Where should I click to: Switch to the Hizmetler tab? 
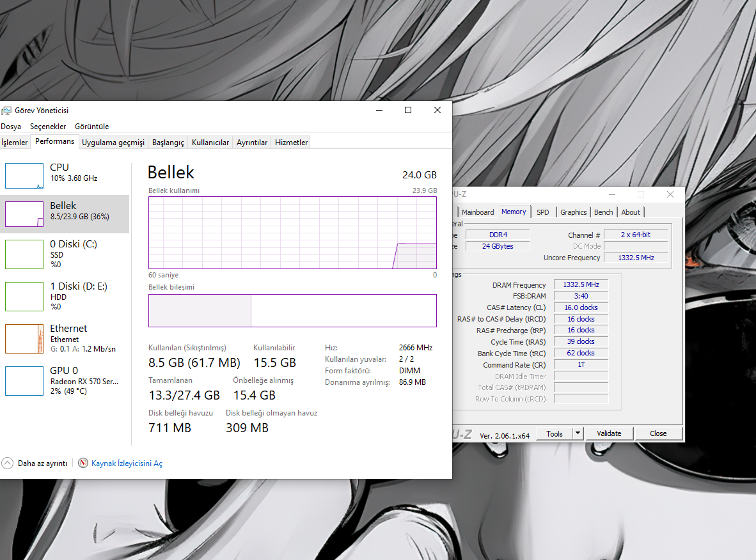tap(291, 142)
